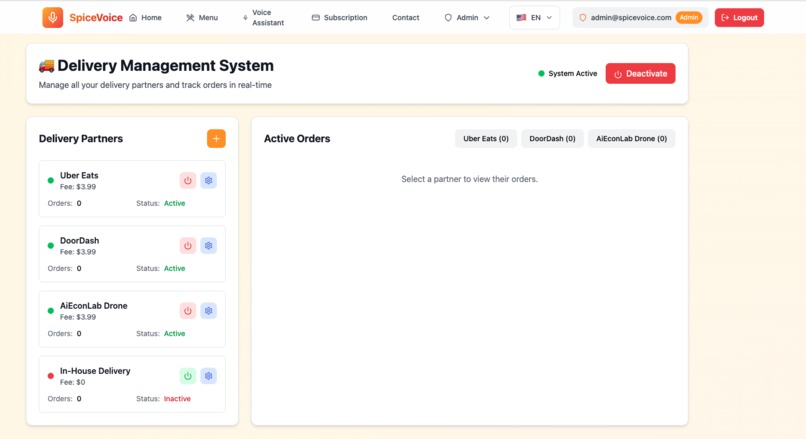Click the DoorDash partner name
The height and width of the screenshot is (439, 806).
[80, 241]
